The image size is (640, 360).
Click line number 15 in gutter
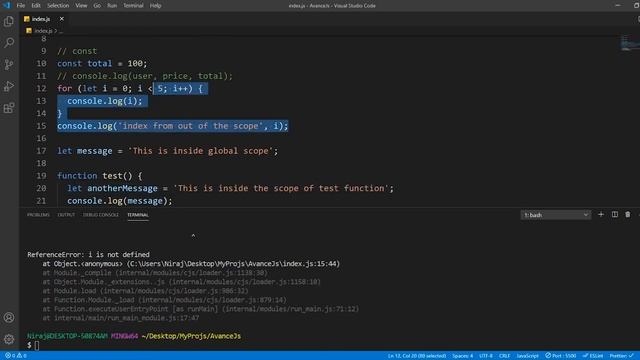pos(41,126)
